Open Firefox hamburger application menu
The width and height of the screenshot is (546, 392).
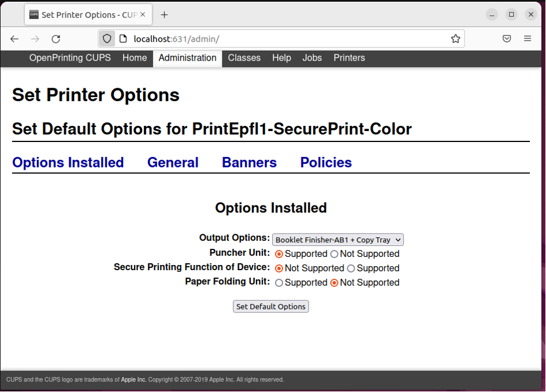click(x=528, y=39)
